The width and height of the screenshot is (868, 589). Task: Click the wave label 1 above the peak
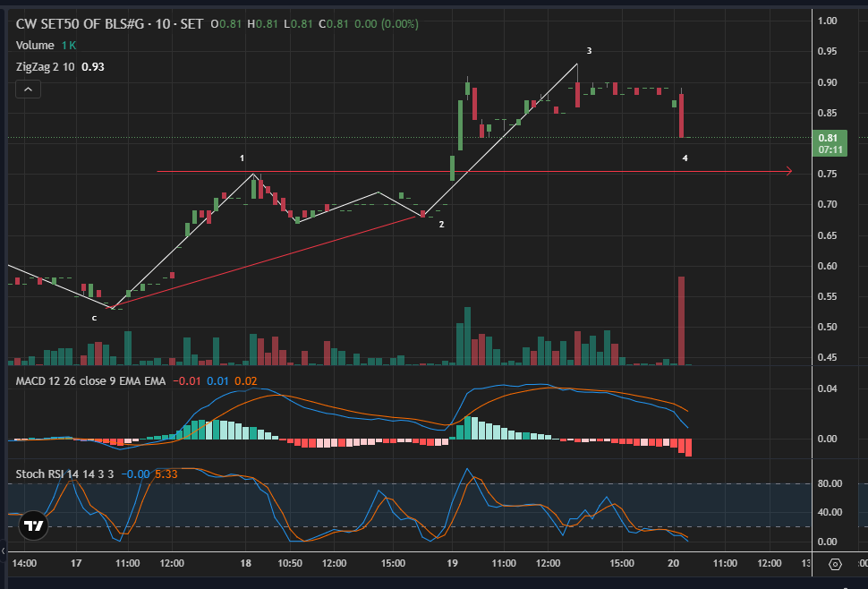(242, 158)
